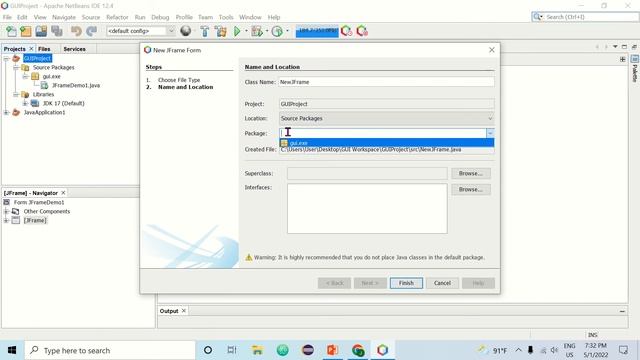This screenshot has width=640, height=360.
Task: Expand Other Components in Navigator
Action: click(6, 211)
